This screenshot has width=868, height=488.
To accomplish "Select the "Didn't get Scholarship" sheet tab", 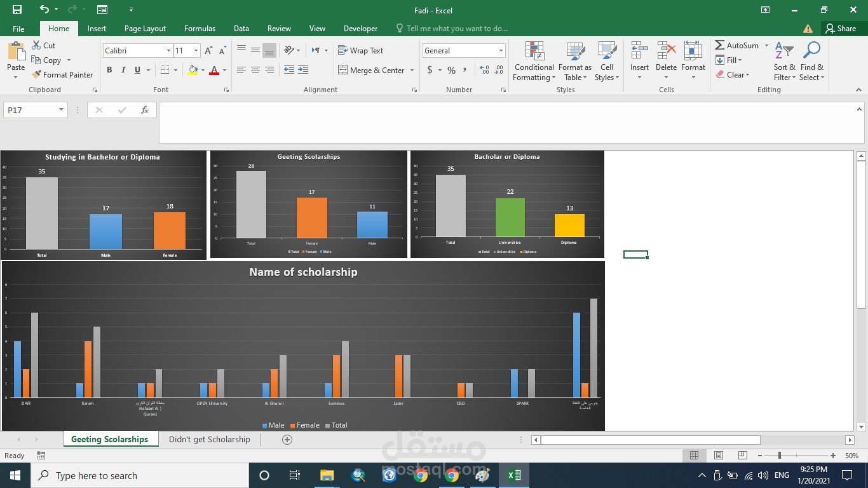I will pyautogui.click(x=210, y=439).
